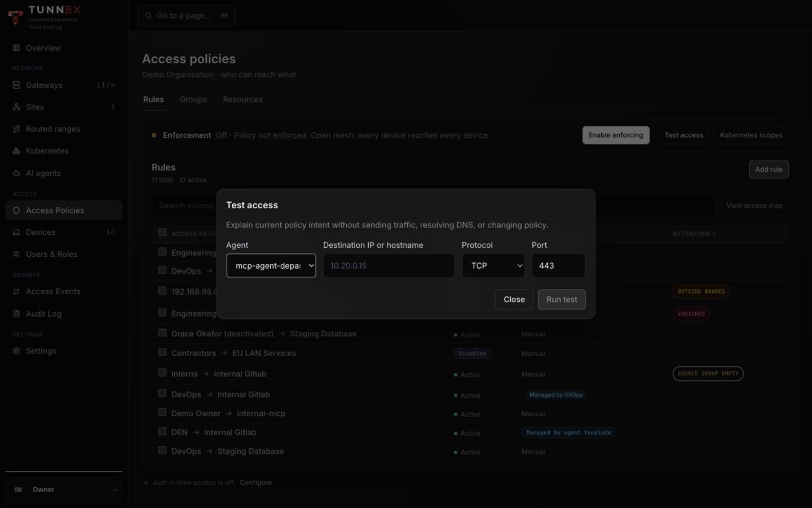Open the Protocol TCP dropdown
This screenshot has width=812, height=508.
click(493, 266)
